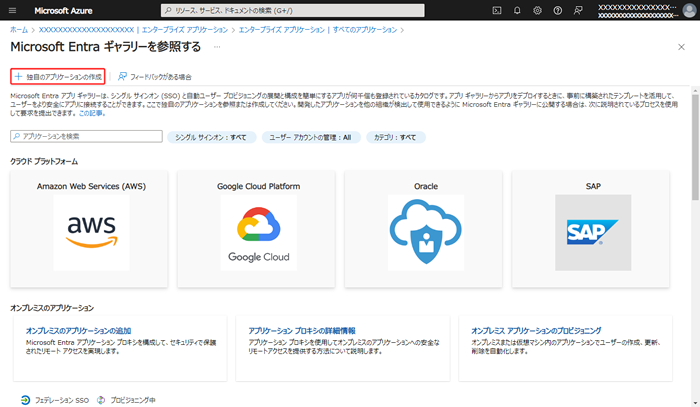Click 独自のアプリケーションの作成 button
The height and width of the screenshot is (407, 700).
pyautogui.click(x=58, y=77)
